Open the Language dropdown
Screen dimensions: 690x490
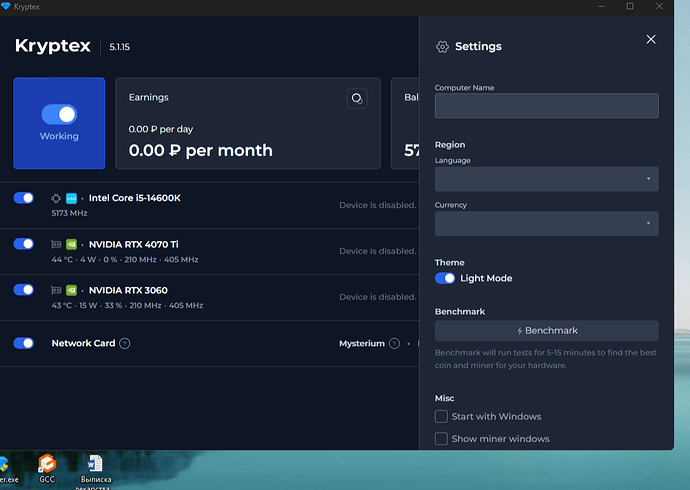(x=546, y=179)
